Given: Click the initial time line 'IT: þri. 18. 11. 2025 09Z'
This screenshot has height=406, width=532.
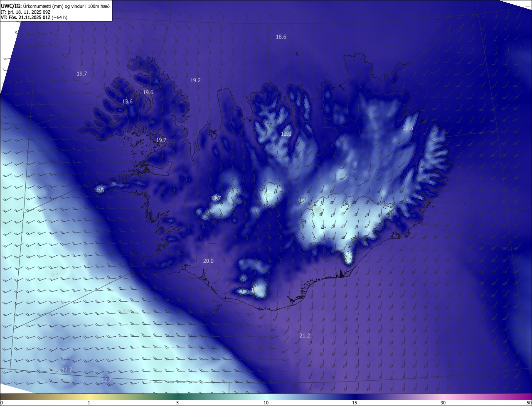Looking at the screenshot, I should (x=26, y=12).
